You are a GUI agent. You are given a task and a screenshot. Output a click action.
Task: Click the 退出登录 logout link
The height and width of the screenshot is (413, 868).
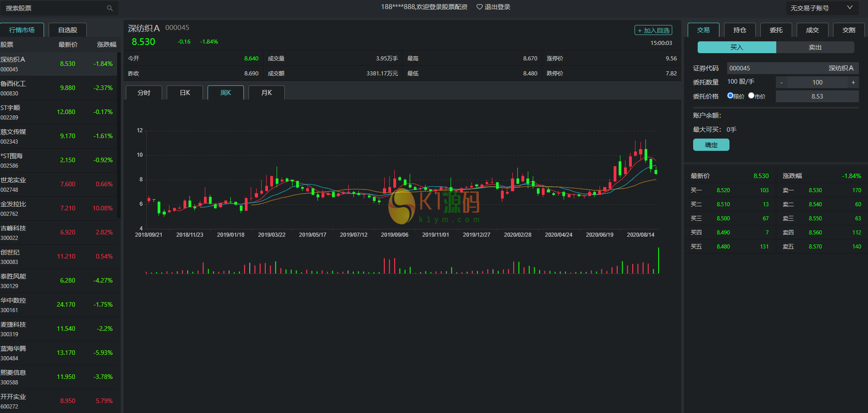[497, 7]
